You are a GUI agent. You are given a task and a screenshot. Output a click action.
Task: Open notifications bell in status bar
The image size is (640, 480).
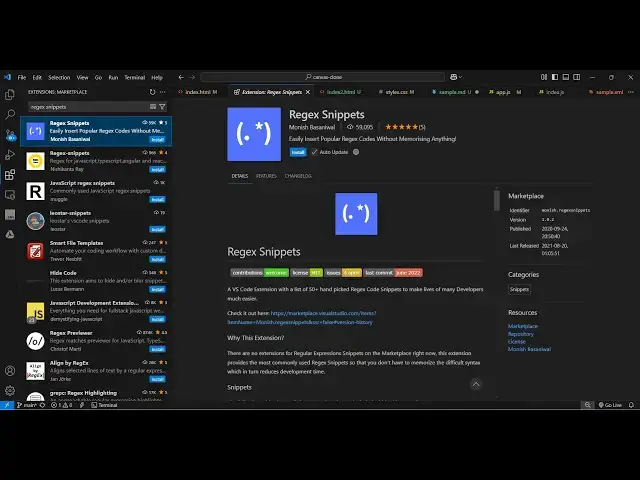(x=631, y=405)
